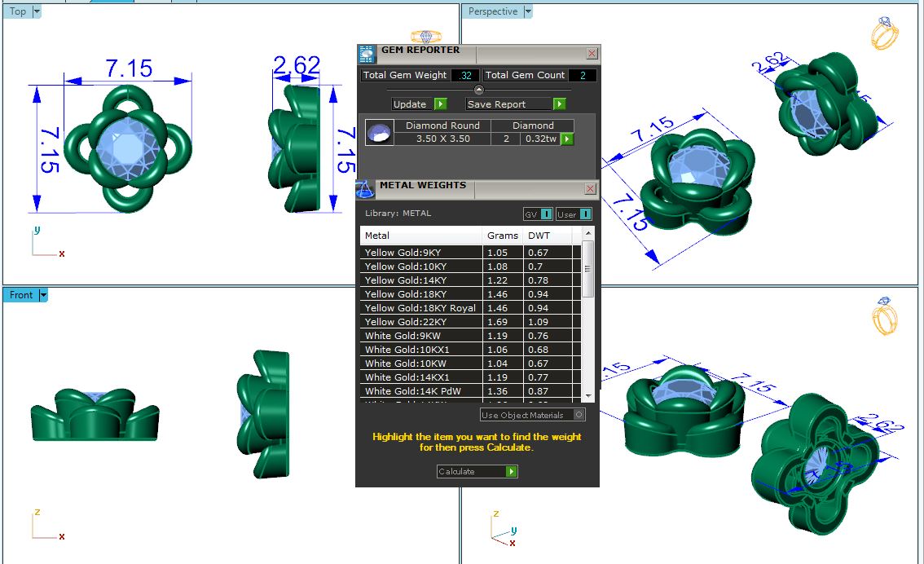Open the Perspective viewport dropdown arrow
The height and width of the screenshot is (564, 924).
tap(528, 11)
